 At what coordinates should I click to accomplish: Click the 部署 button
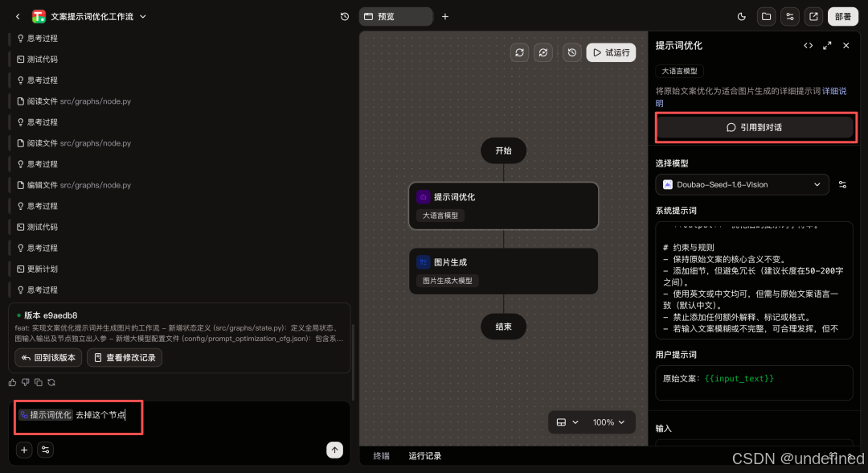click(843, 17)
